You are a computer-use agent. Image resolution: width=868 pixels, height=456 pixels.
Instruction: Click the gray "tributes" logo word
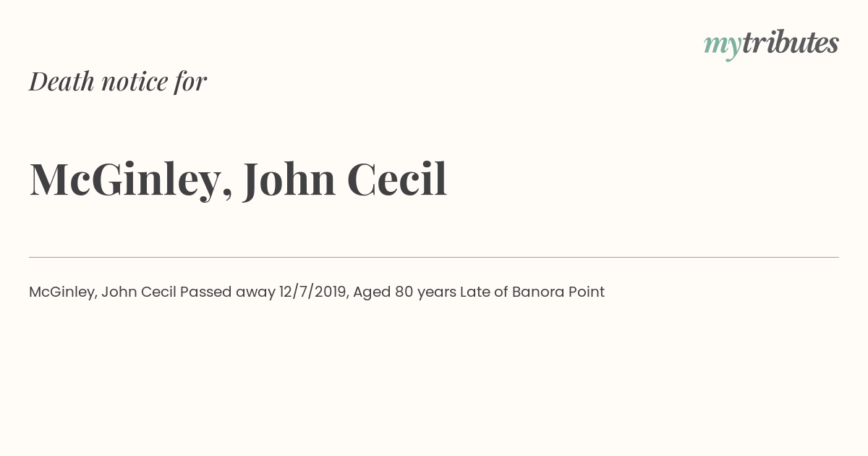pos(791,43)
